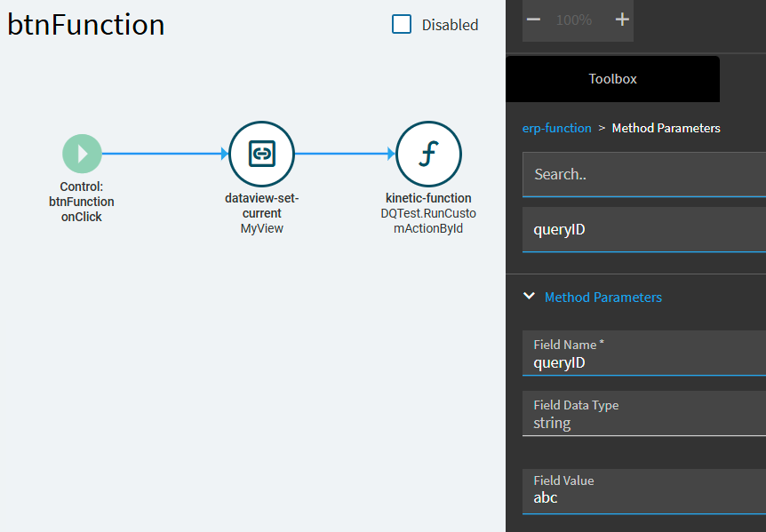Click the arrow connecting start to dataview-set-current
The image size is (766, 532).
[165, 154]
